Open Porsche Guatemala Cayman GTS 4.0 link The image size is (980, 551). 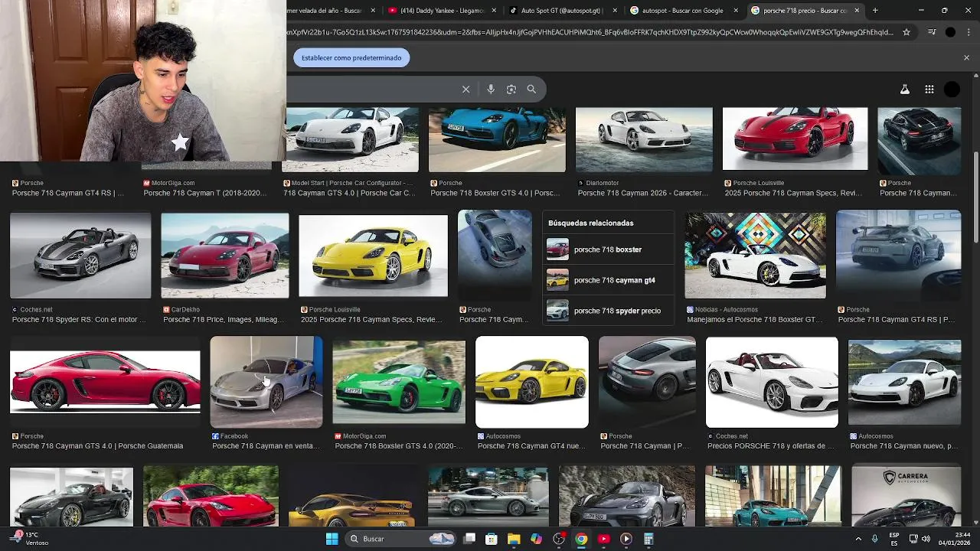pyautogui.click(x=97, y=446)
